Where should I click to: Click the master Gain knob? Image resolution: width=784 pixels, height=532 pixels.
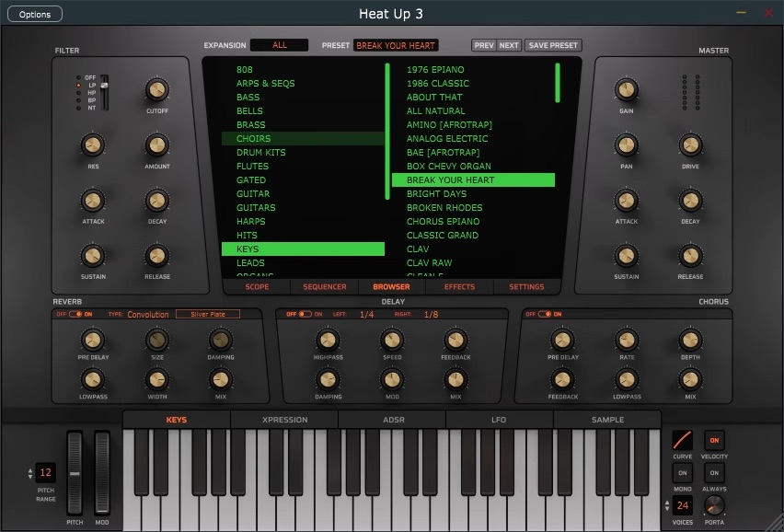[626, 89]
